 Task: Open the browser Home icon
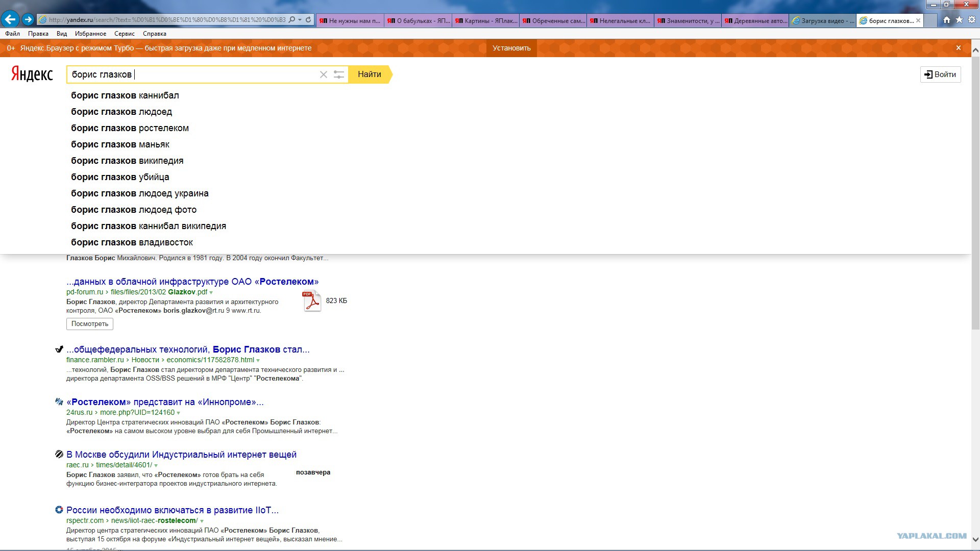click(x=947, y=20)
